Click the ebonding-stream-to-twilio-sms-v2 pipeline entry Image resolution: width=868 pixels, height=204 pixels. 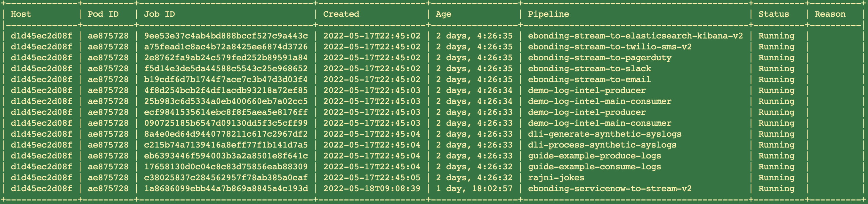[x=610, y=47]
